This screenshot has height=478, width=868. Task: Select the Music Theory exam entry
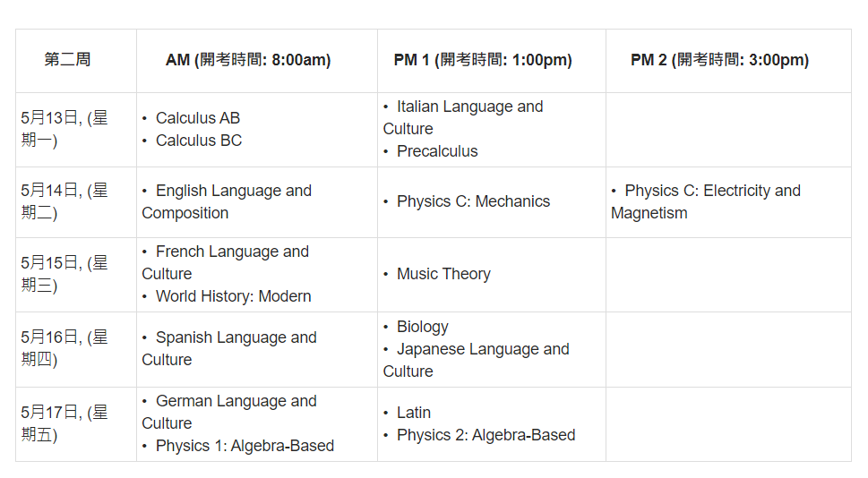(443, 274)
